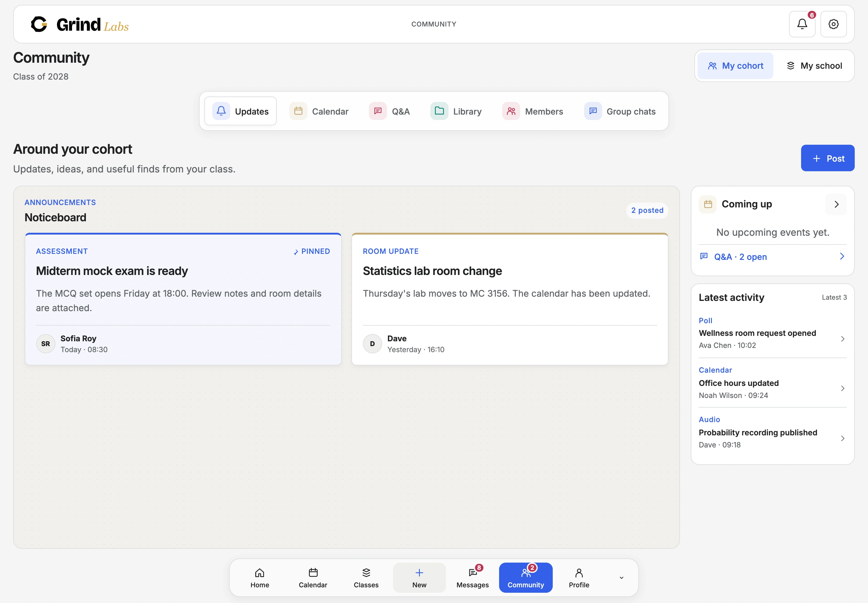Select the Group chats tab
Viewport: 868px width, 603px height.
[620, 111]
